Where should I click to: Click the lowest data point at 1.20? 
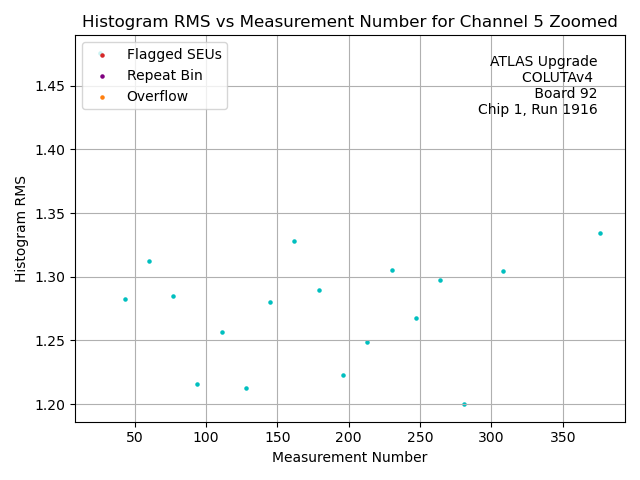click(x=464, y=404)
